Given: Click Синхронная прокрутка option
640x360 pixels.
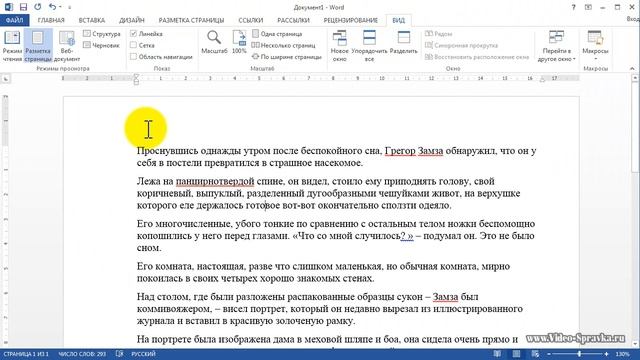Looking at the screenshot, I should point(461,45).
